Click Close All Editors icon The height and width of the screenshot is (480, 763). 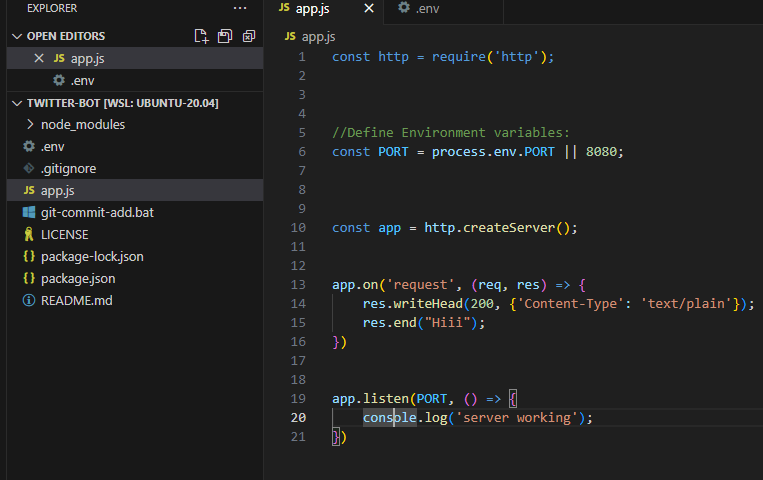[x=249, y=36]
